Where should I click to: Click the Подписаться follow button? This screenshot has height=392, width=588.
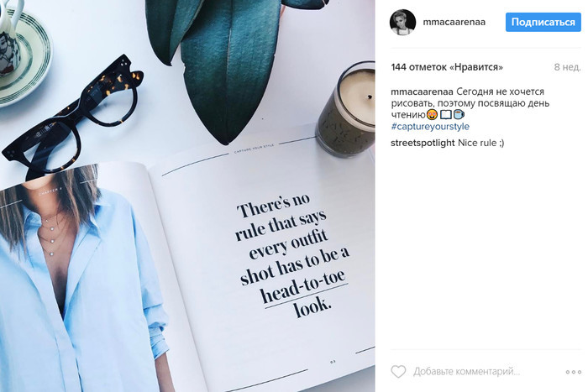(x=543, y=22)
